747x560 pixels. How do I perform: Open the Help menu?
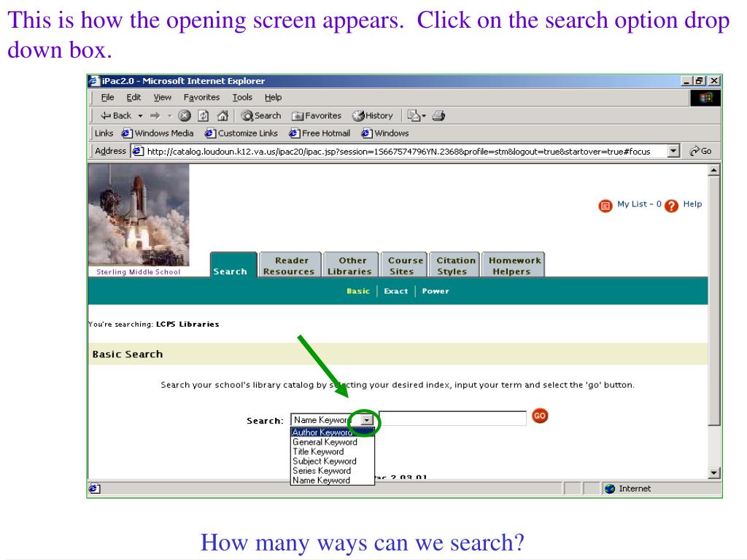[273, 98]
